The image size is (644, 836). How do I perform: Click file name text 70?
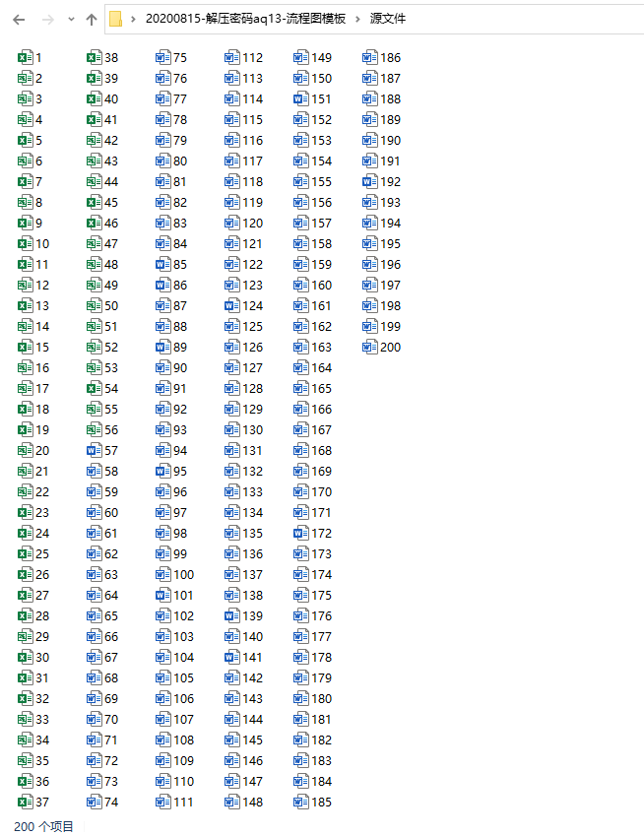pyautogui.click(x=111, y=719)
